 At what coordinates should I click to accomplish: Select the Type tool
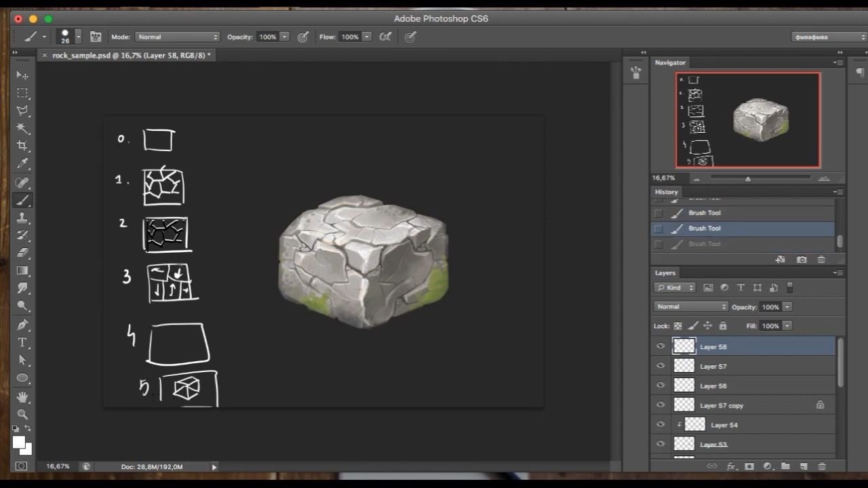(x=22, y=342)
